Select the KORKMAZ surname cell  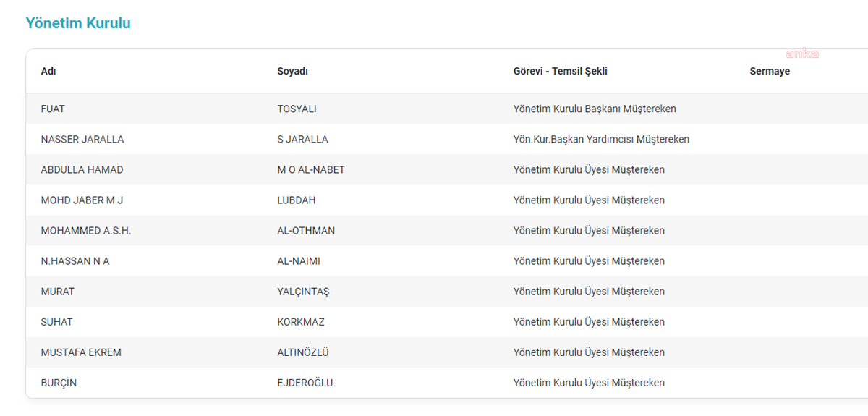coord(300,322)
